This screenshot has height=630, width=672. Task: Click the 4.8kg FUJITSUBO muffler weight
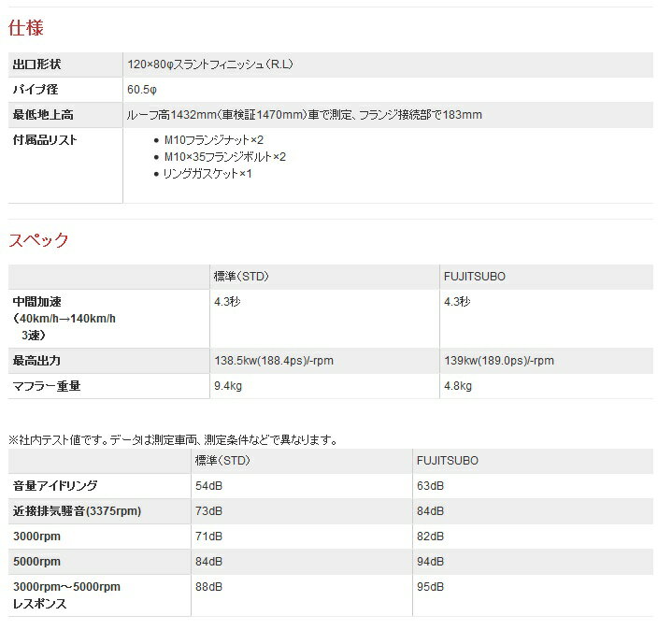(x=458, y=386)
